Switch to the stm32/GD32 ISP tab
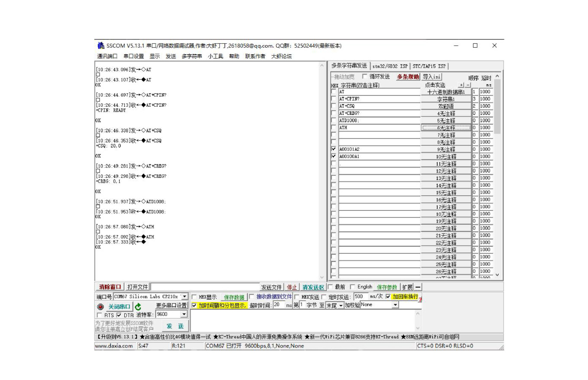Image resolution: width=588 pixels, height=380 pixels. pyautogui.click(x=390, y=66)
